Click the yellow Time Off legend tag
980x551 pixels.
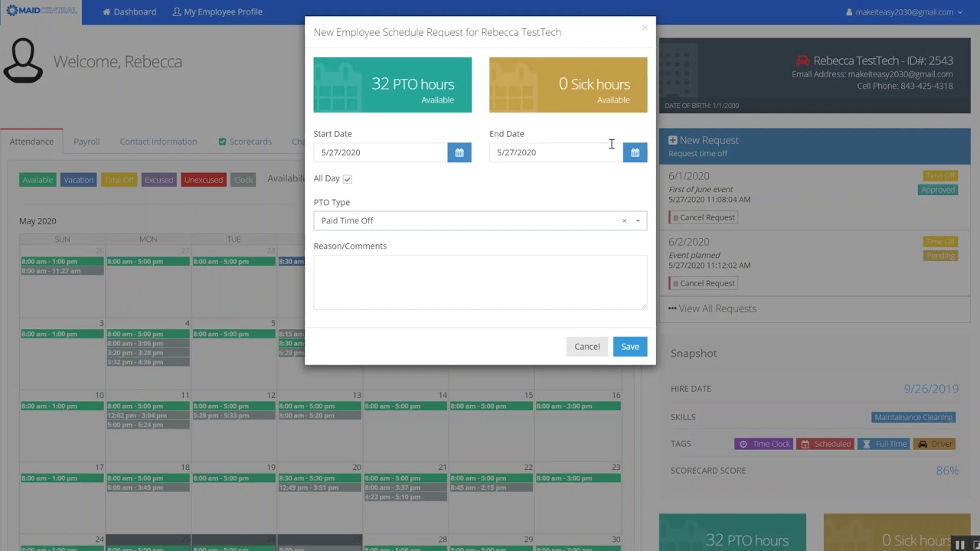(119, 180)
